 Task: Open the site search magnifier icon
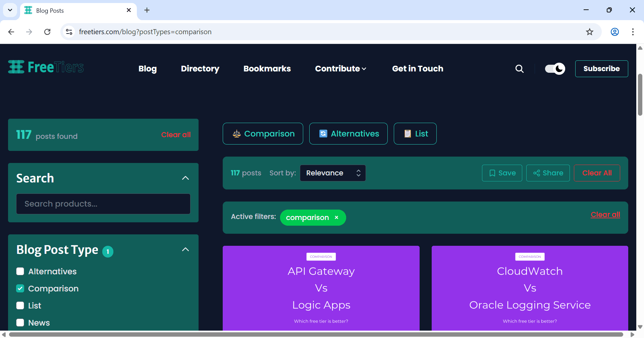[519, 69]
